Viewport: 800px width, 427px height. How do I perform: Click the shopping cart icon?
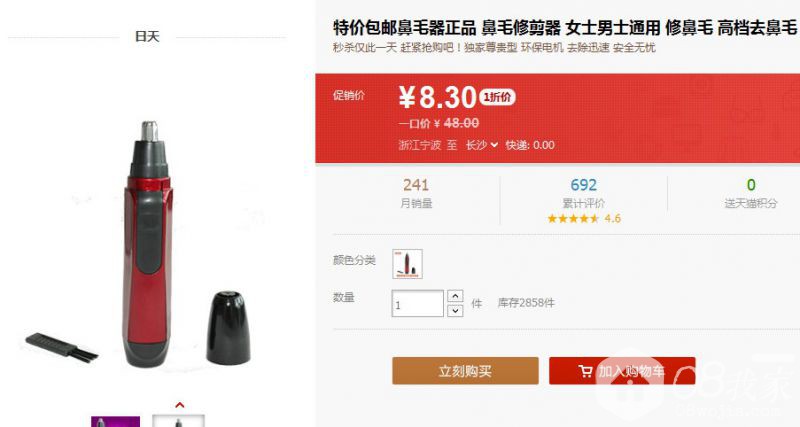[x=586, y=371]
